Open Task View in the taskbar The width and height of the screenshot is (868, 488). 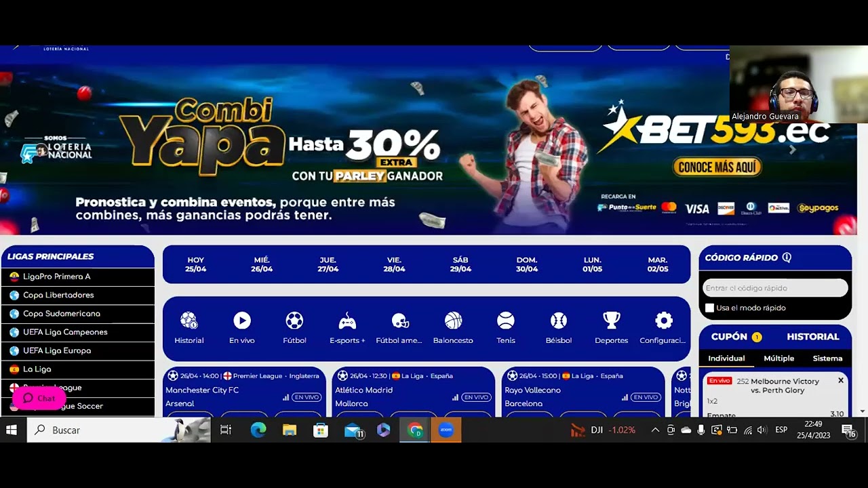pos(226,430)
